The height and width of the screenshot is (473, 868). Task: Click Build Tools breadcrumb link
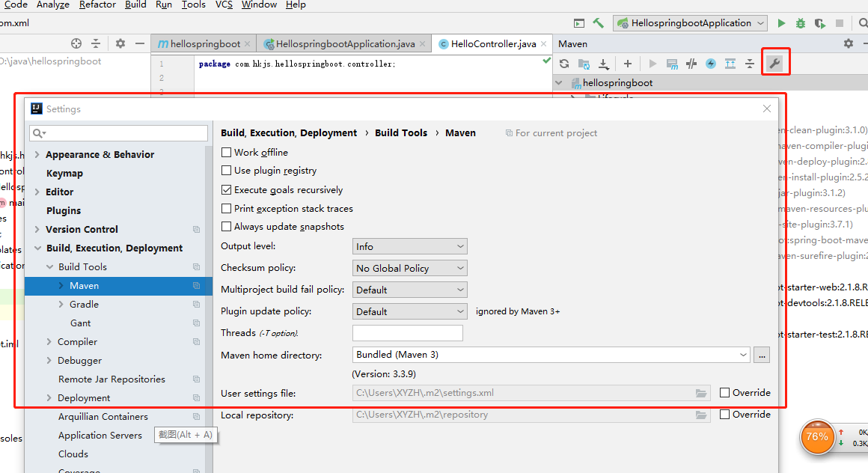[401, 133]
